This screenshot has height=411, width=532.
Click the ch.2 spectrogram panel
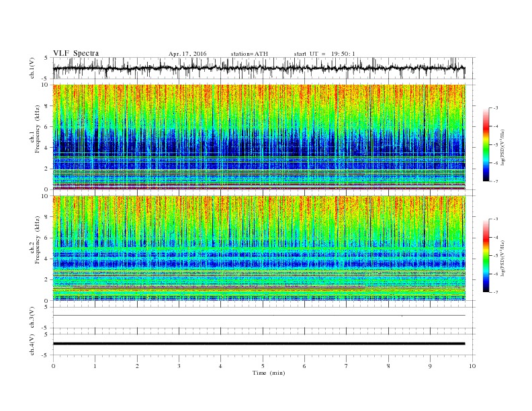(x=259, y=248)
